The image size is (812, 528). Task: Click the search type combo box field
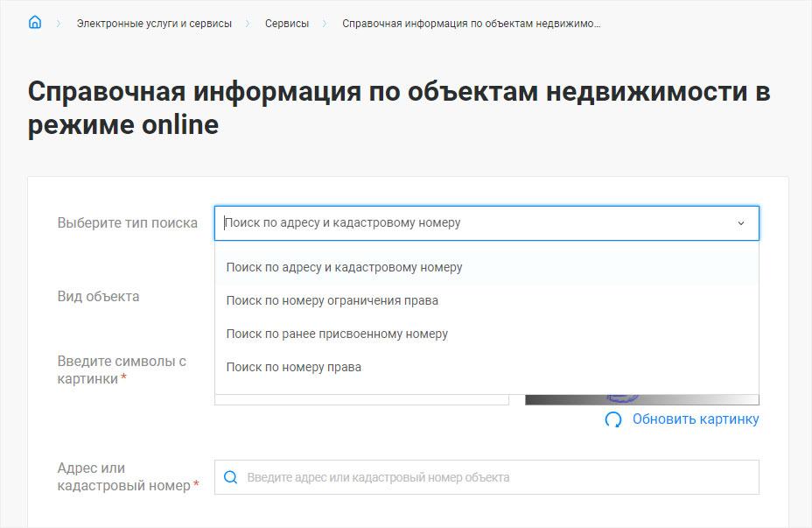click(x=472, y=223)
